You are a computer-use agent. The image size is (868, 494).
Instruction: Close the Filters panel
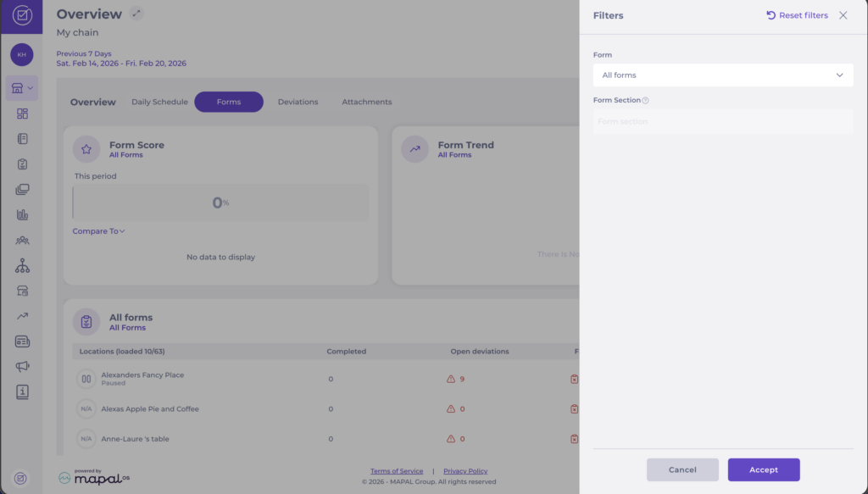[843, 15]
